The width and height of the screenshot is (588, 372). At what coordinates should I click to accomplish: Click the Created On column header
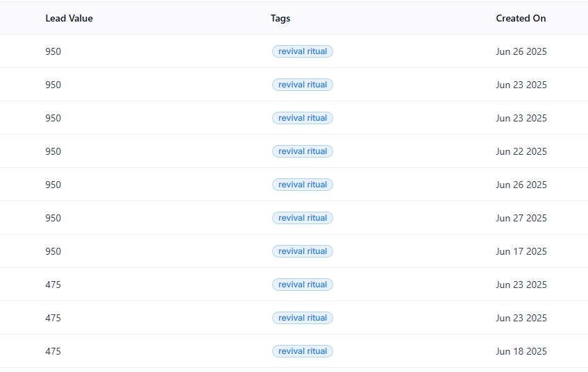[521, 18]
